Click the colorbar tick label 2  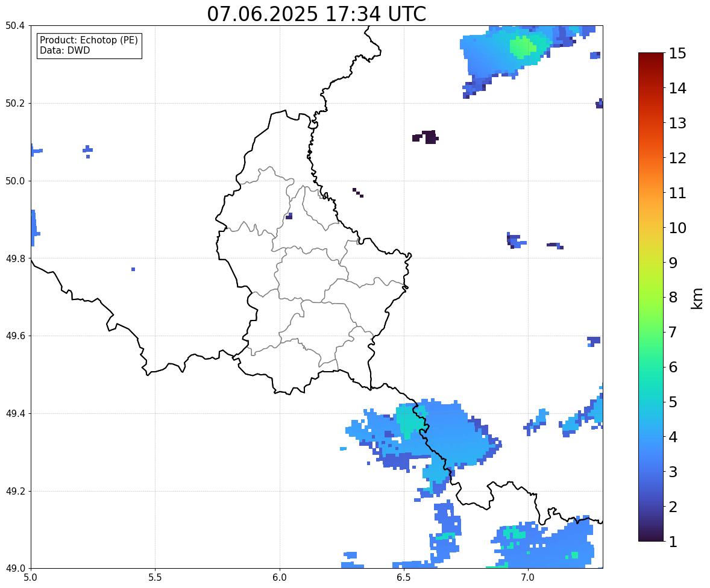coord(673,507)
